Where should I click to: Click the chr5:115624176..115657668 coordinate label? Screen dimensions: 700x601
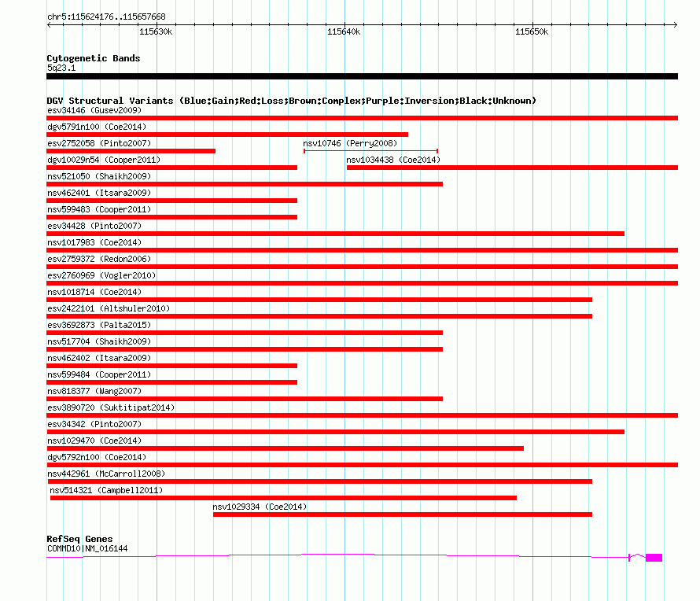pos(106,17)
